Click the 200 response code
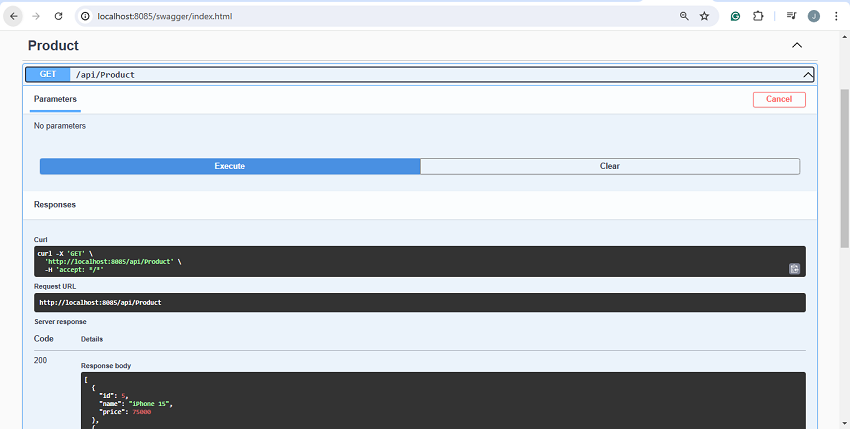This screenshot has width=850, height=429. pos(41,360)
